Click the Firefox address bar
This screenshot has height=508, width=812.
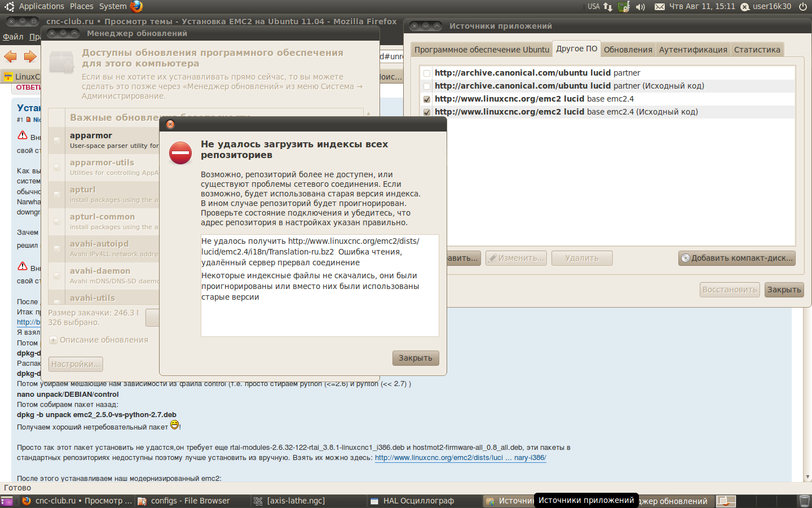pos(391,56)
